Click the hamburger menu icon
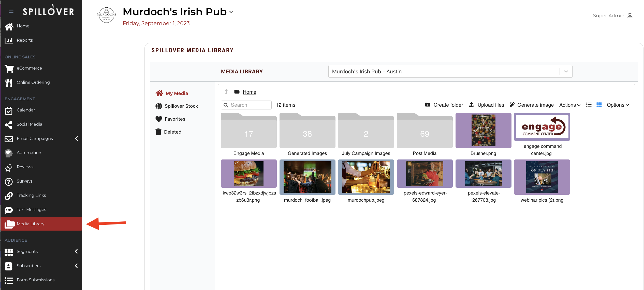Screen dimensions: 644x290 11,11
